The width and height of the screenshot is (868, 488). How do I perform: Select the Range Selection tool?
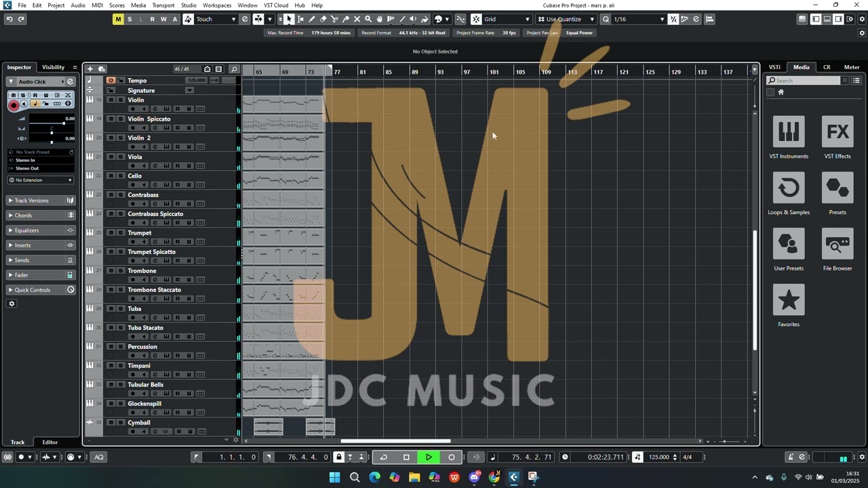click(x=300, y=19)
